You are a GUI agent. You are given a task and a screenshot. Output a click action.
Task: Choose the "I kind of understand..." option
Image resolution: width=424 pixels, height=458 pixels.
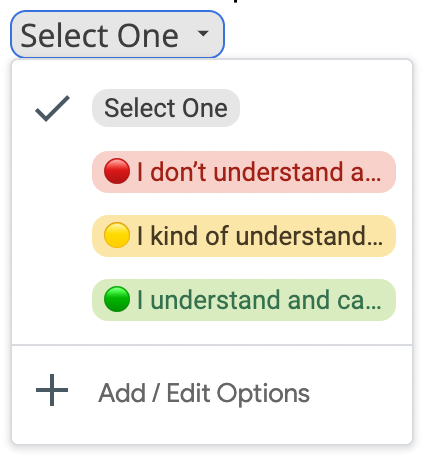pos(244,236)
